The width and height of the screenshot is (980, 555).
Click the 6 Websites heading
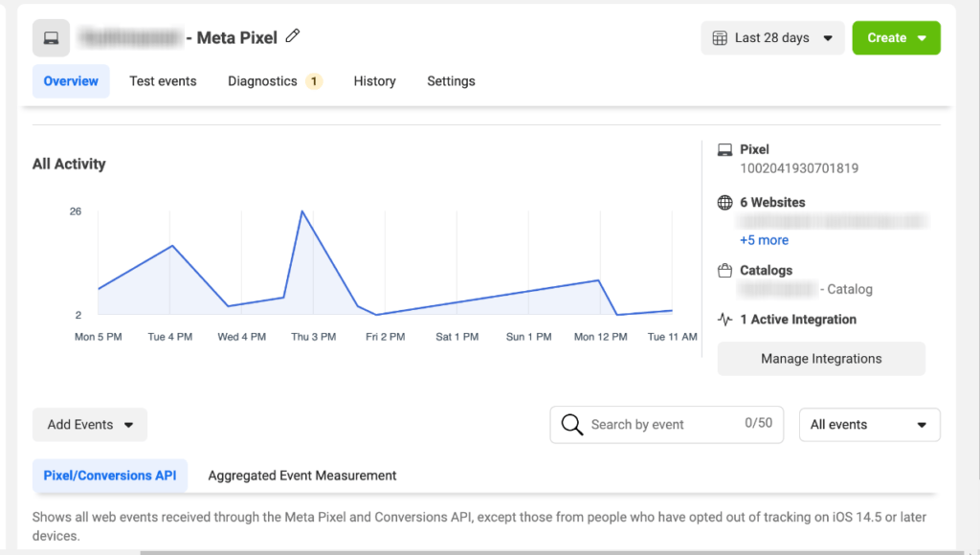point(772,203)
